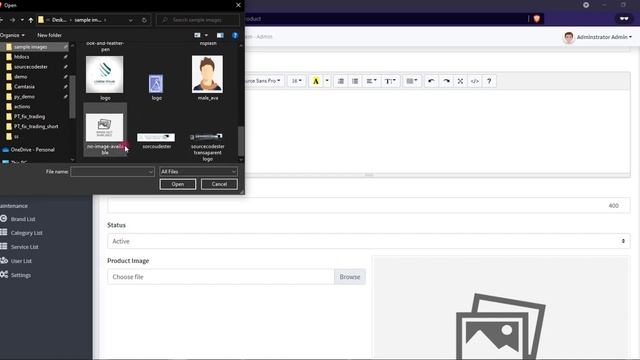Open Category List in sidebar
Viewport: 640px width, 360px height.
pyautogui.click(x=27, y=233)
